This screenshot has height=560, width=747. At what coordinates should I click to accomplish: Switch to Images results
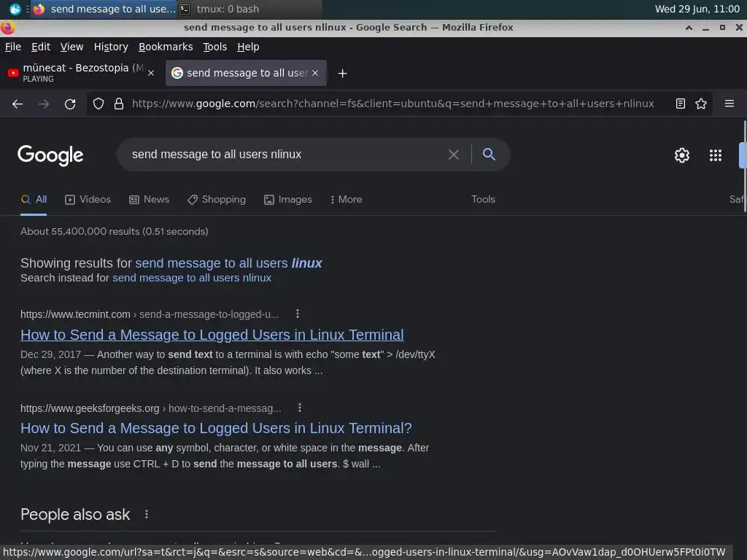click(x=287, y=200)
